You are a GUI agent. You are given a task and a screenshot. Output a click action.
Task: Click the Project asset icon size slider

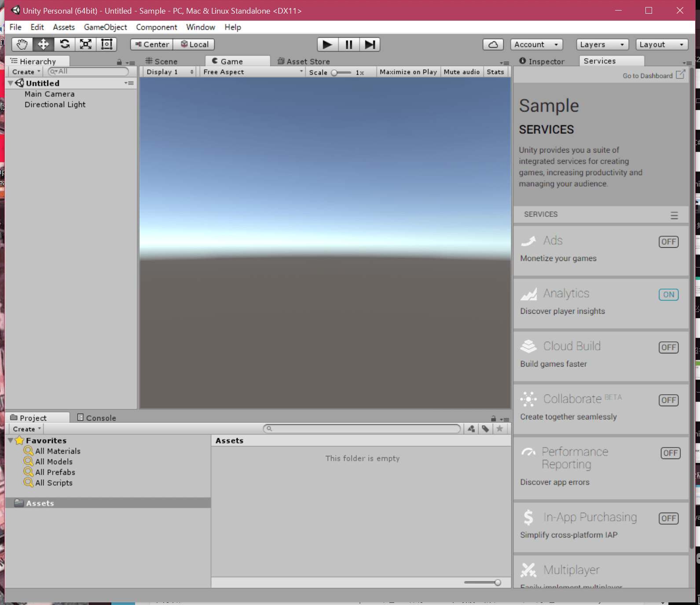[x=483, y=583]
